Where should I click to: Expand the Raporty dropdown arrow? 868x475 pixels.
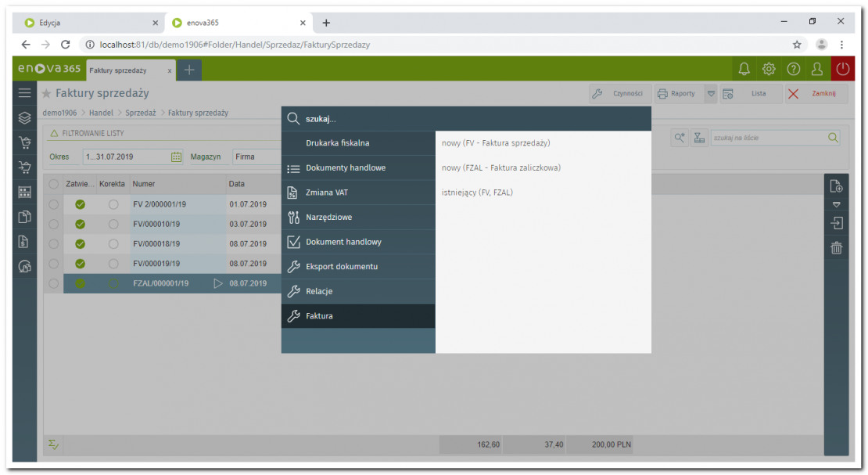point(711,94)
